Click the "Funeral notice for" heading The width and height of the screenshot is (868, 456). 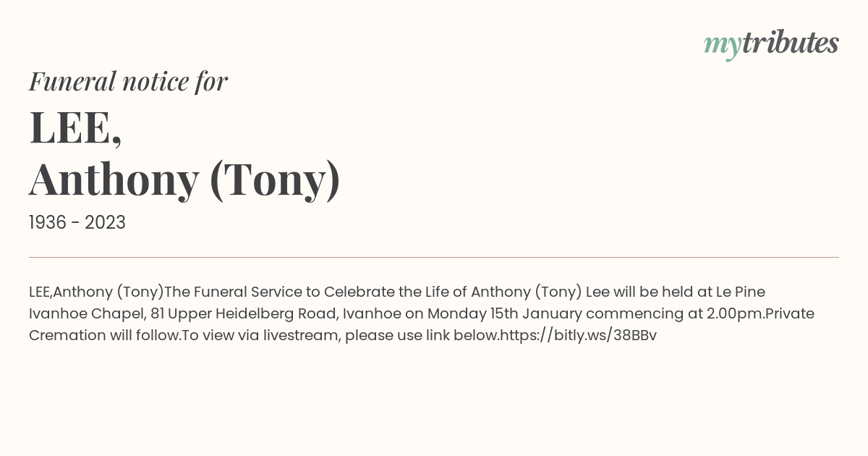[128, 81]
